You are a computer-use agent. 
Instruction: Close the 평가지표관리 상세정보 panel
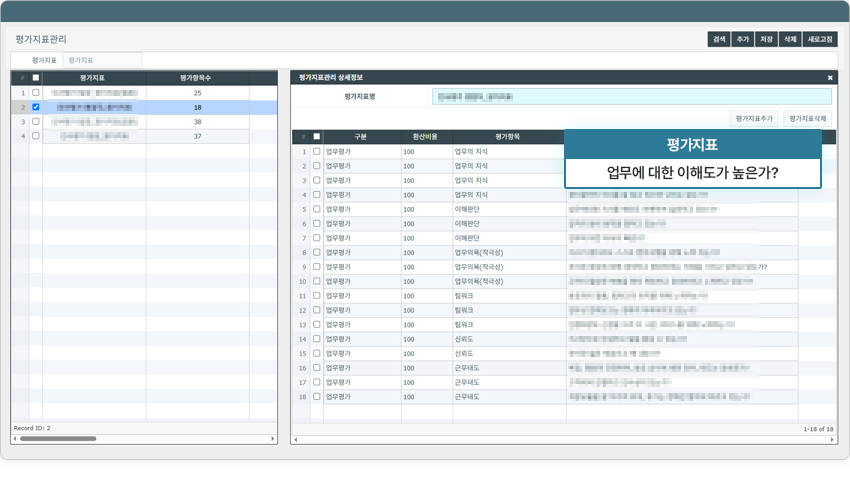(x=829, y=77)
